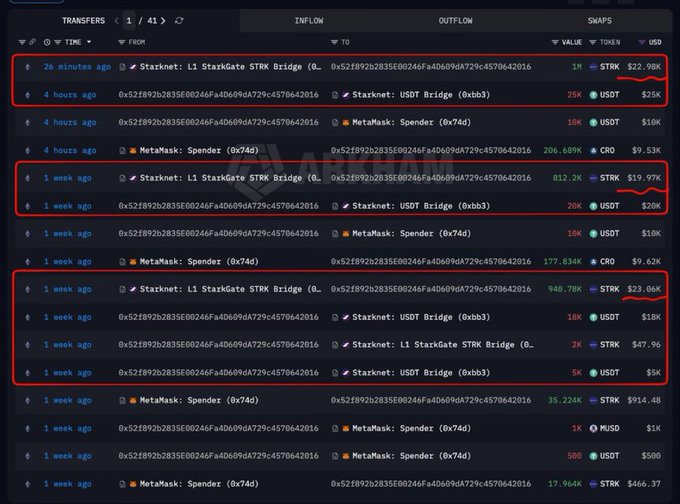Open MetaMask Spender sender in 177.834K CRO row

pos(199,262)
